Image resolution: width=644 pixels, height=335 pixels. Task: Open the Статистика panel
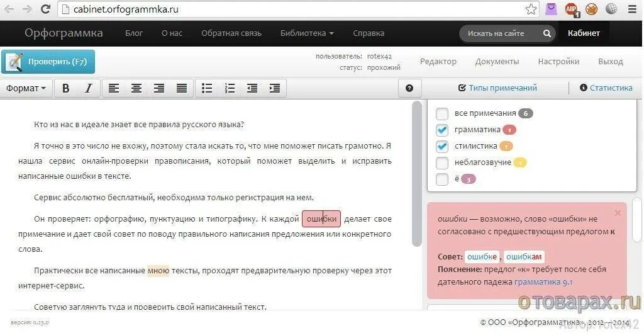(x=606, y=88)
